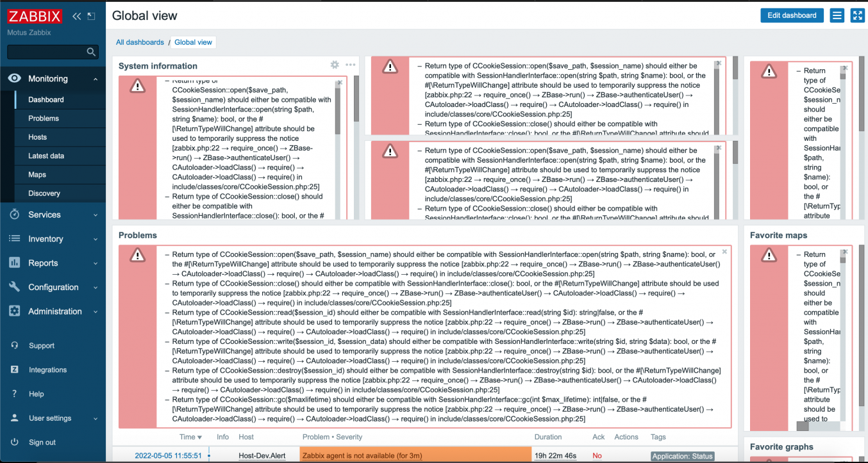
Task: Open Maps in the Monitoring menu
Action: pos(37,174)
